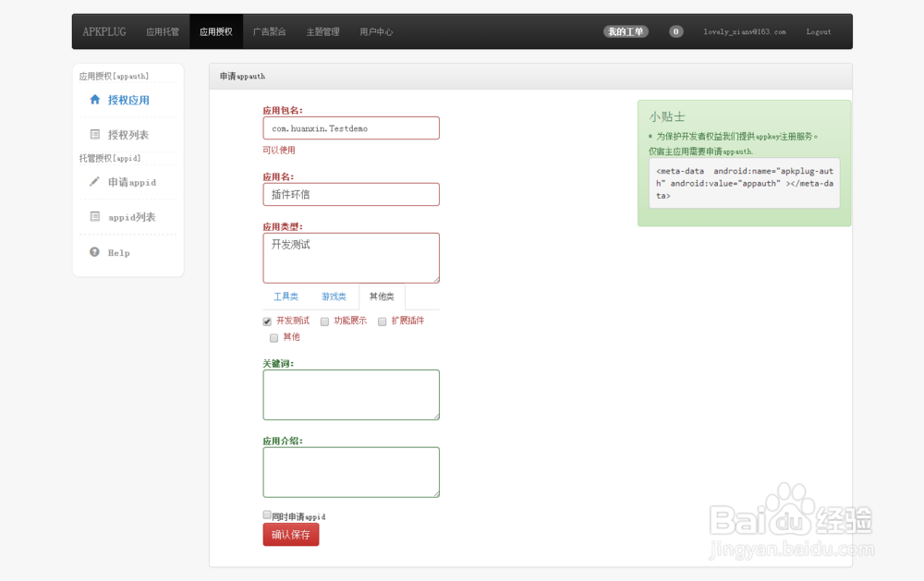Switch to the 其他类 tab
This screenshot has width=924, height=581.
pos(382,297)
